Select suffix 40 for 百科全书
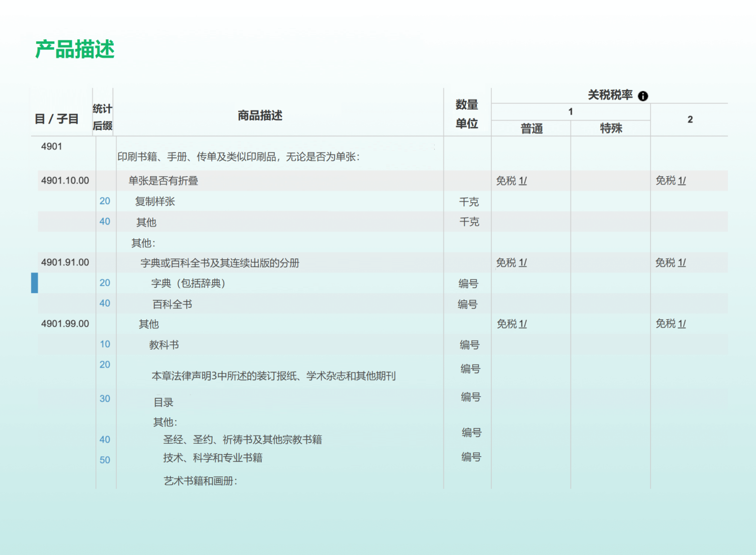 click(105, 303)
